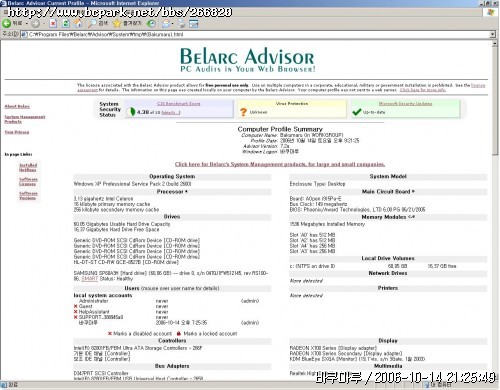Refresh the page using the green arrows icon
Screen dimensions: 500x390
66,23
